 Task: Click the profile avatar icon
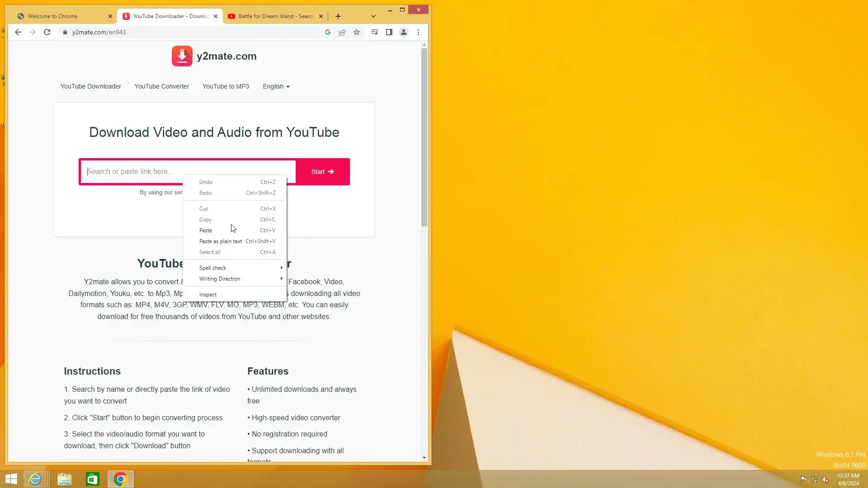404,32
